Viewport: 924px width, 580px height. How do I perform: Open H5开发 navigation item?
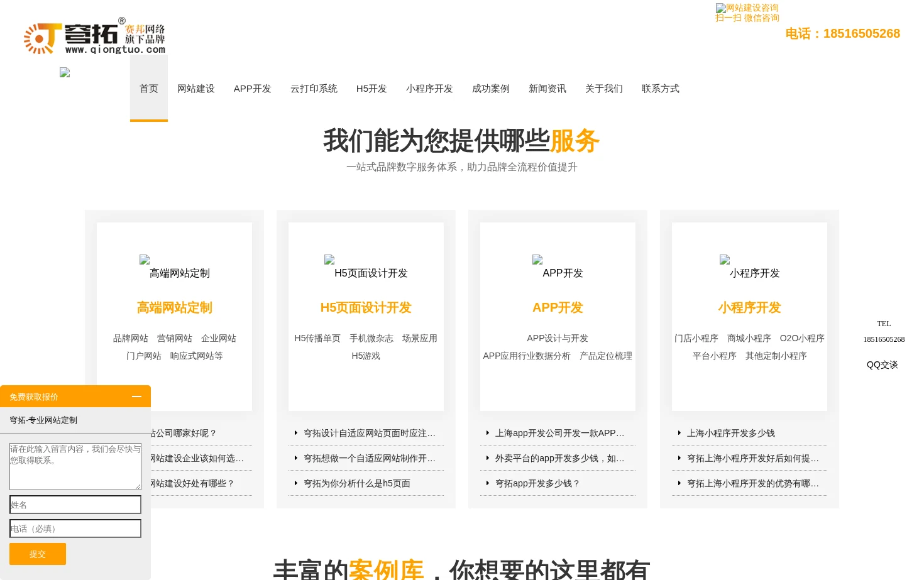coord(371,89)
